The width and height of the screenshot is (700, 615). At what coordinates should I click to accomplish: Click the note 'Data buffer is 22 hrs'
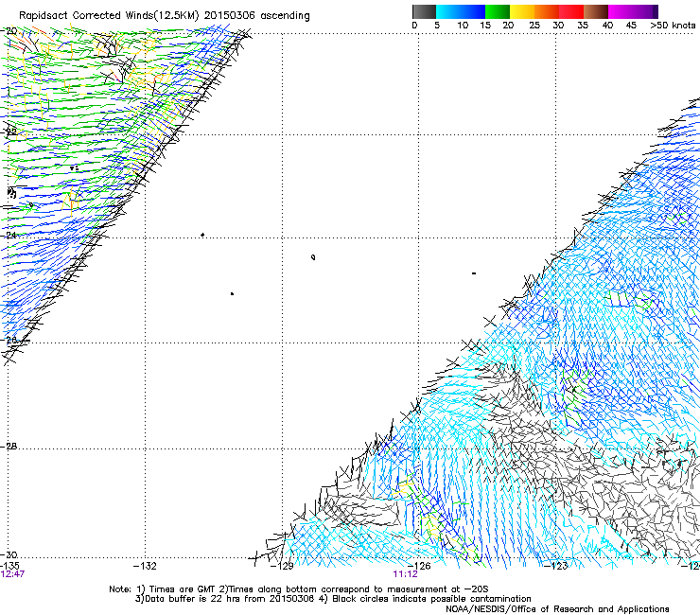[193, 599]
